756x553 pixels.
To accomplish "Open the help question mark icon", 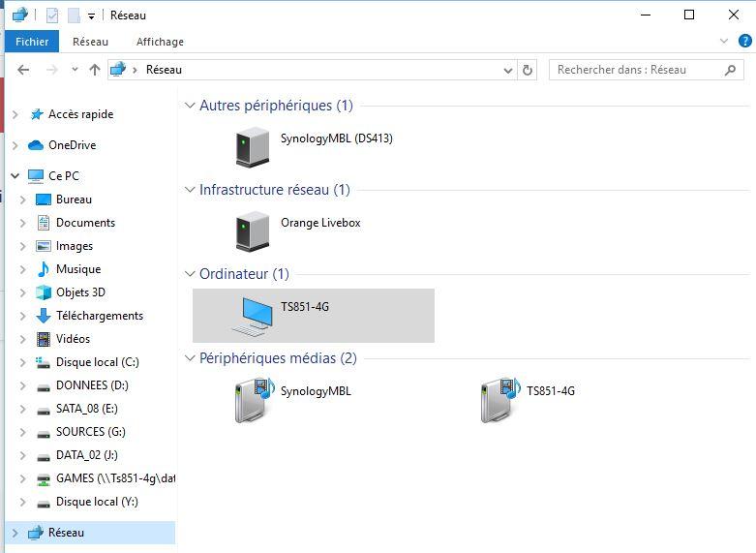I will (745, 41).
